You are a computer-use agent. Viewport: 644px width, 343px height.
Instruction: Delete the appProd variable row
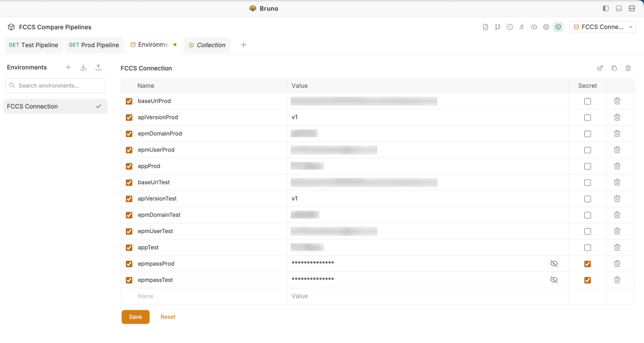point(617,166)
